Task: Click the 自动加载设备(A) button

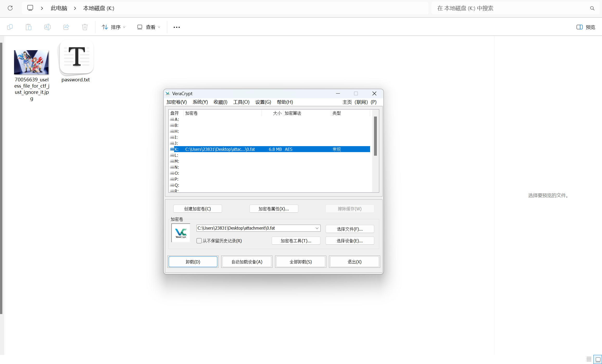Action: pos(247,262)
